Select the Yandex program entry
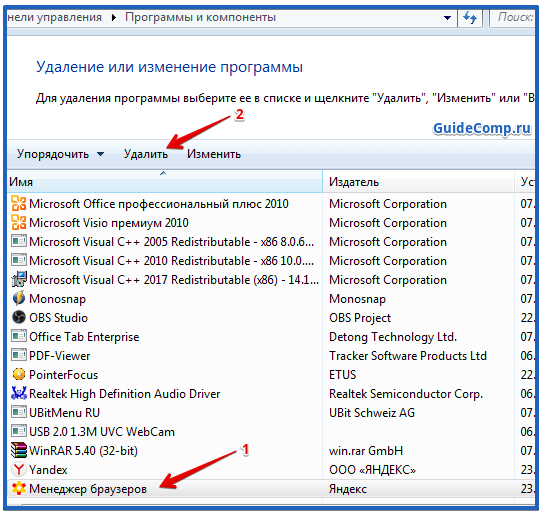 pyautogui.click(x=48, y=470)
